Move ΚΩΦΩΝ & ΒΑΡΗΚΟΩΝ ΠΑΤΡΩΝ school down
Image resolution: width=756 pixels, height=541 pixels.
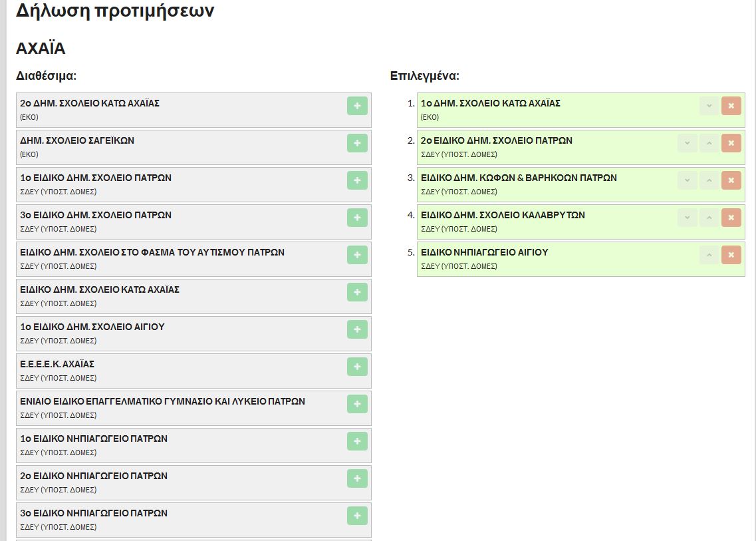click(687, 180)
